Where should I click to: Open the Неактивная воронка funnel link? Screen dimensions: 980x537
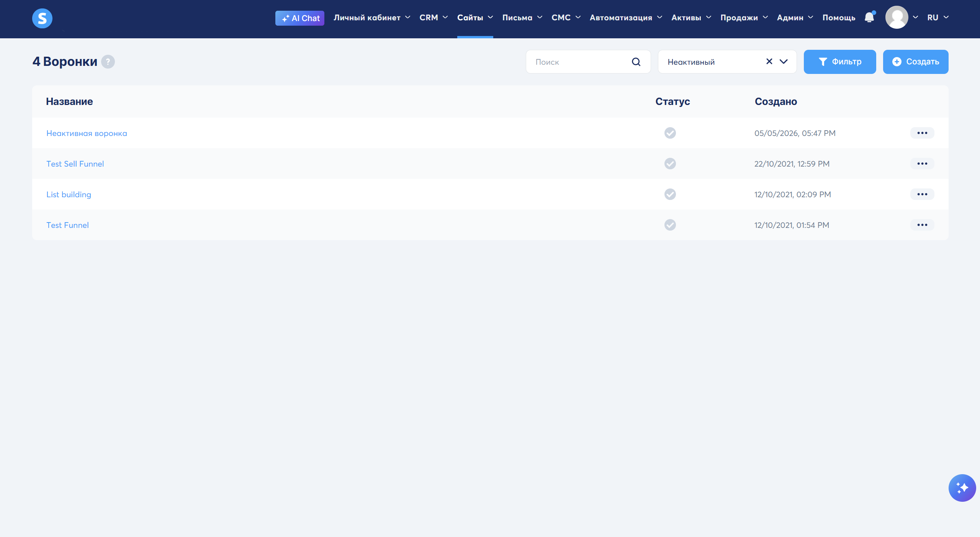point(87,133)
